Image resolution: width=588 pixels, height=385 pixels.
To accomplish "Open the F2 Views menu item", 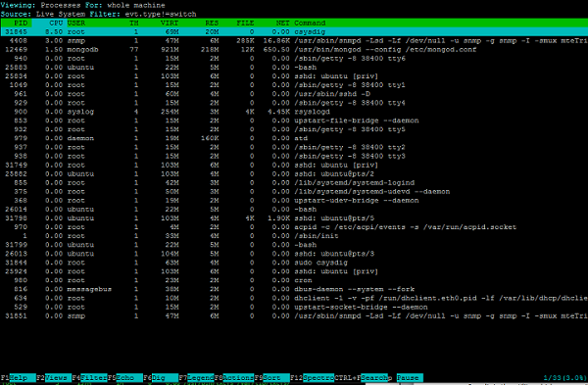I will click(54, 377).
